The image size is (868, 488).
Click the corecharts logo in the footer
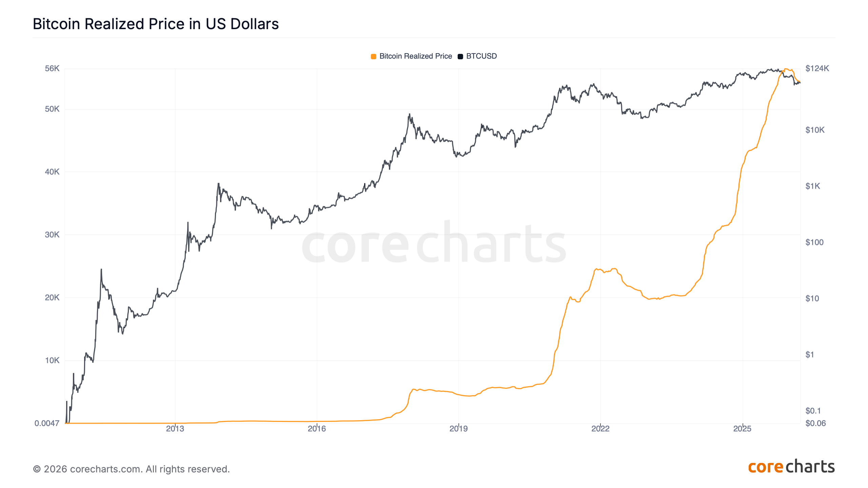pyautogui.click(x=791, y=467)
